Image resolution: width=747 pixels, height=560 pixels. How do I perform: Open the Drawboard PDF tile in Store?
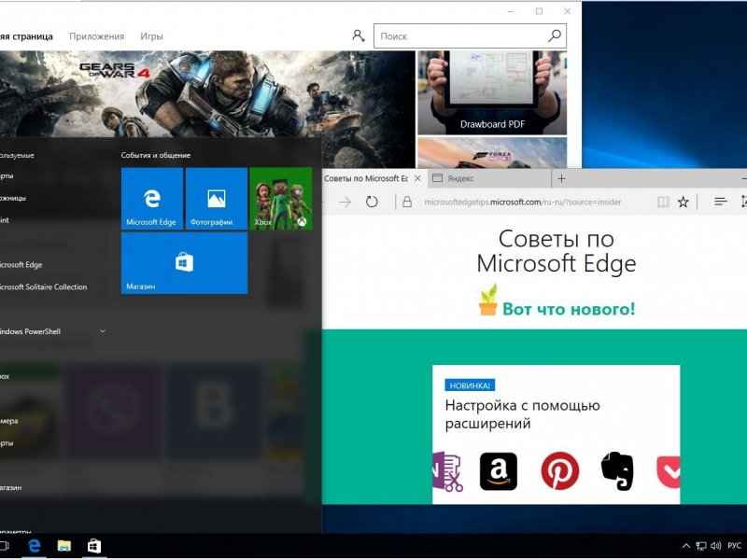click(492, 92)
